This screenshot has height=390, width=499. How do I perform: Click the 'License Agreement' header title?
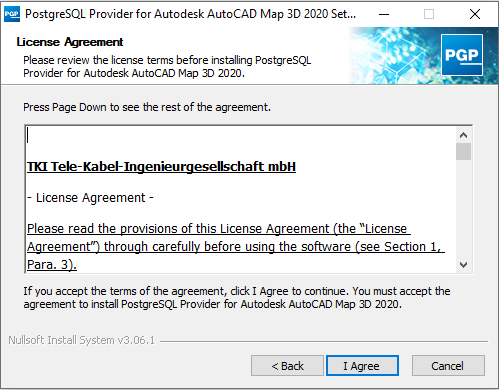tap(70, 42)
